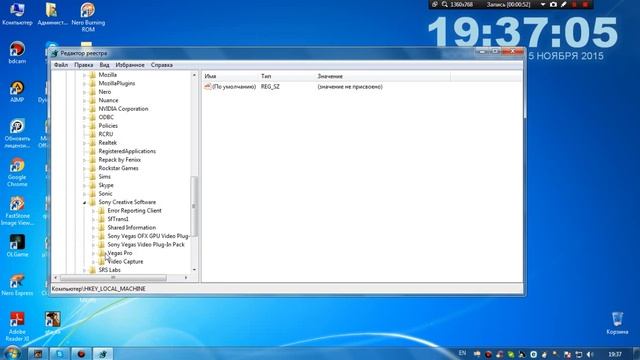Open the Файл menu
The image size is (640, 360).
(61, 65)
